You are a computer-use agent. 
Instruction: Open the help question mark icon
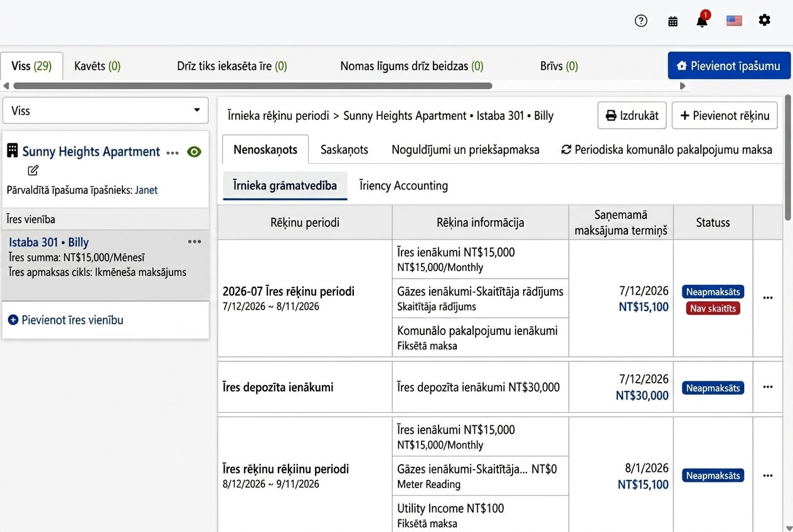tap(641, 21)
